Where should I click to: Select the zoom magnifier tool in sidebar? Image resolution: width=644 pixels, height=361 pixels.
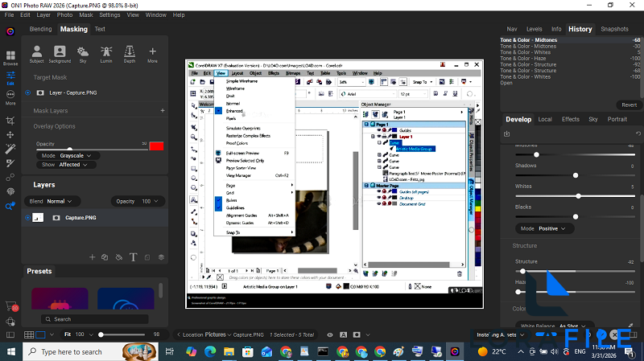coord(10,206)
